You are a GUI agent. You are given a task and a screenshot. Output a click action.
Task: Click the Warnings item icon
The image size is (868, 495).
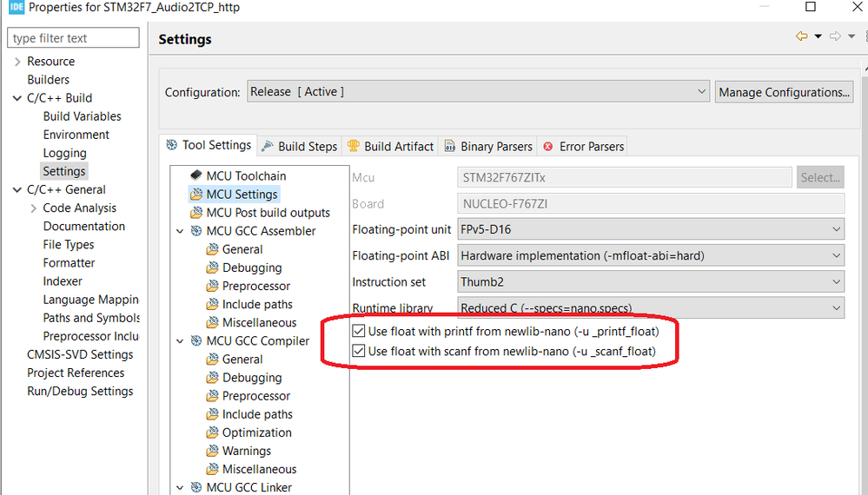(212, 451)
